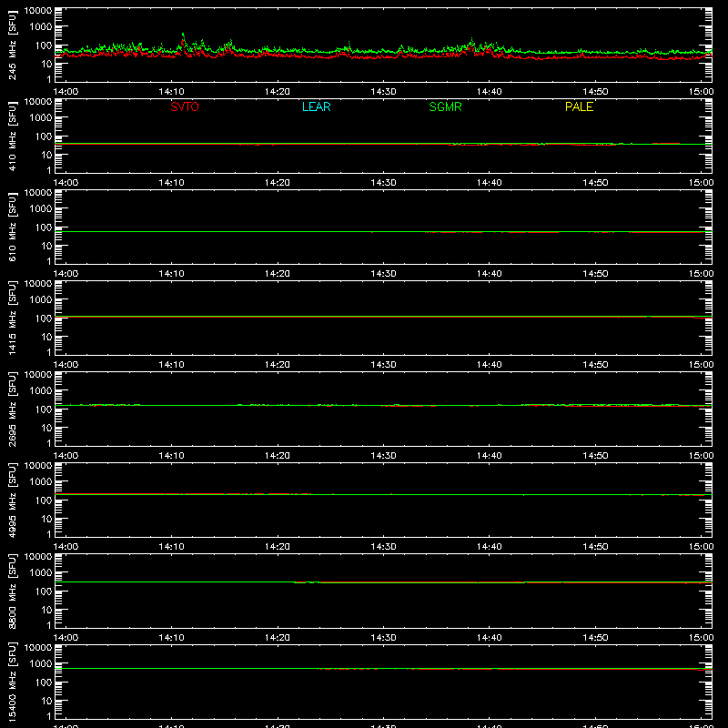Click the 14:30 time label under 410 MHz plot
The image size is (728, 728).
(x=383, y=183)
